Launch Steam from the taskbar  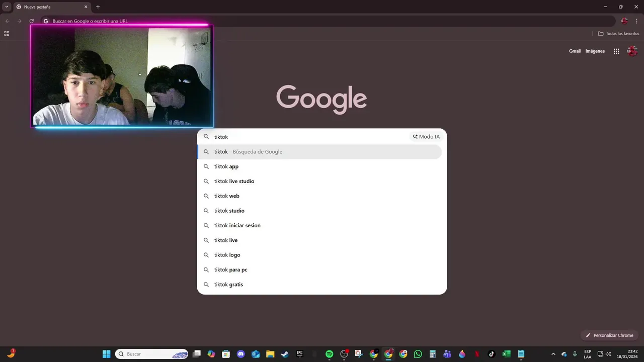pyautogui.click(x=285, y=354)
